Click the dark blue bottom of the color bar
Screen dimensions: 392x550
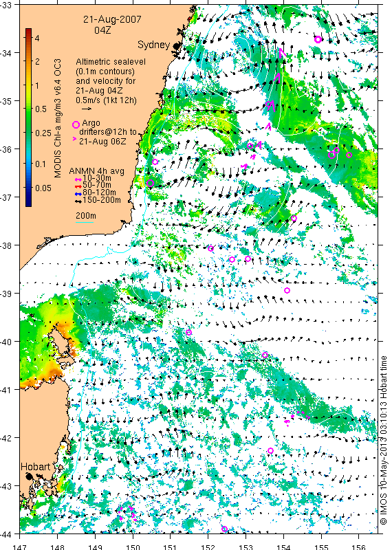pyautogui.click(x=28, y=203)
